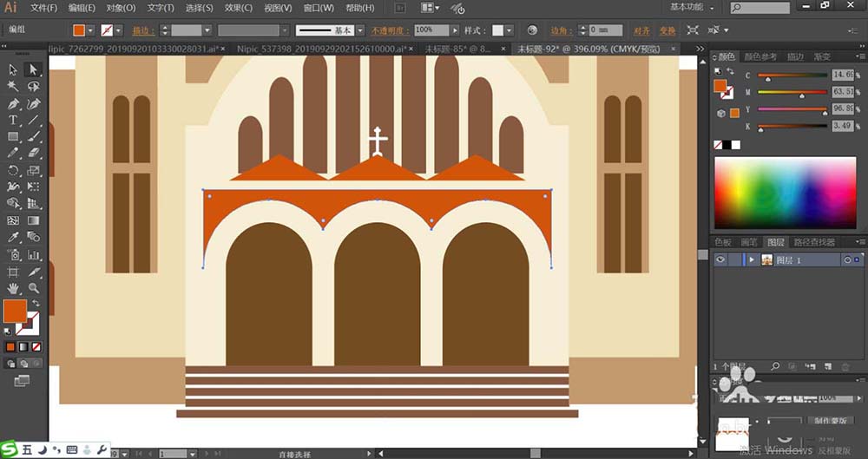Select the Type tool
Screen dimensions: 868x459
click(13, 120)
